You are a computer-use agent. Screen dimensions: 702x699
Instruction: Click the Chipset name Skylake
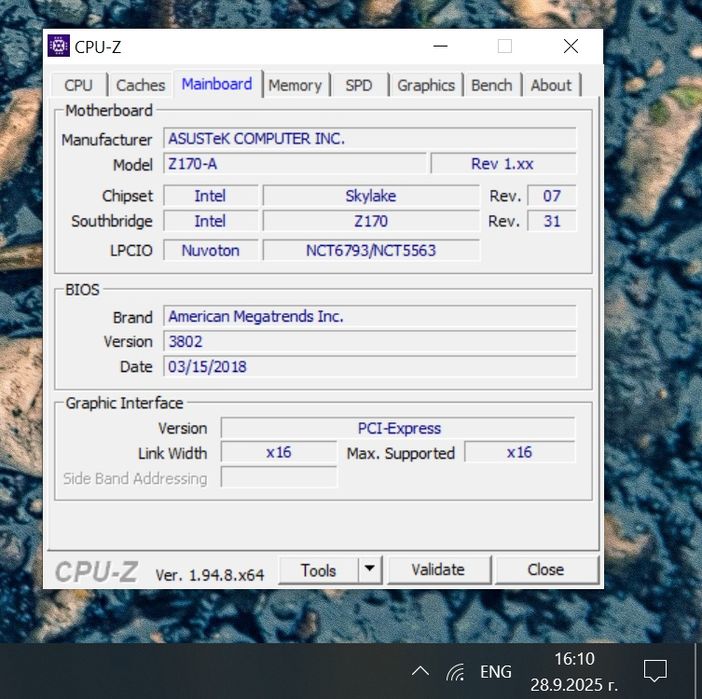[x=371, y=196]
